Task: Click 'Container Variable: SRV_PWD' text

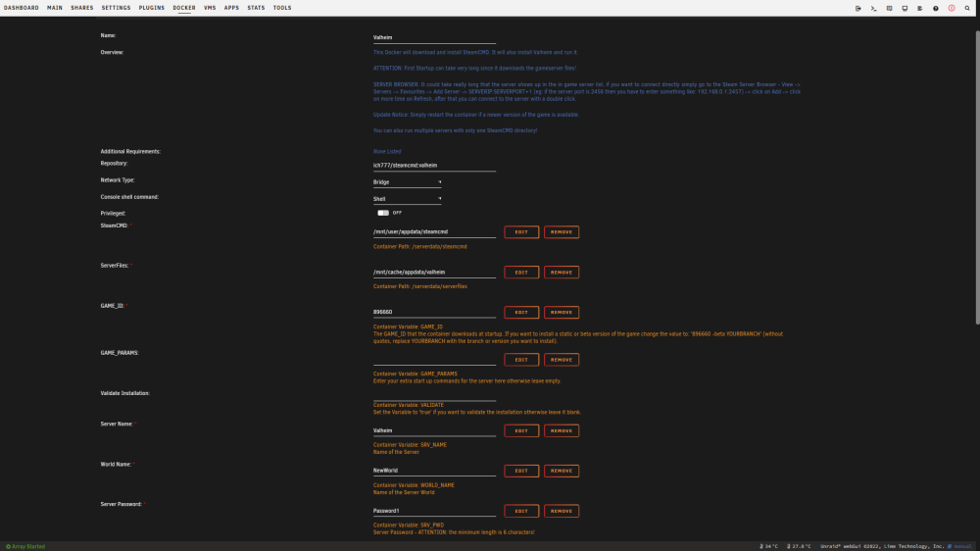Action: point(409,526)
